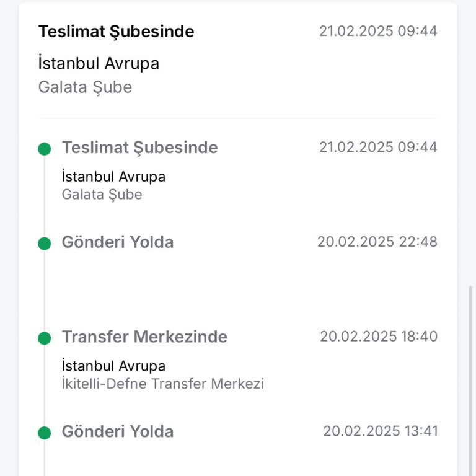Click Galata Şube in the top summary

point(85,87)
